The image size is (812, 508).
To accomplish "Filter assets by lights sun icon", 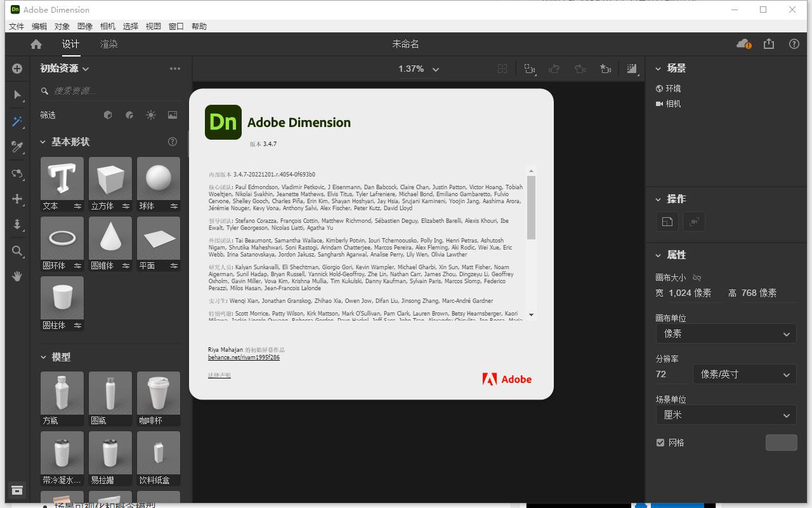I will tap(151, 115).
